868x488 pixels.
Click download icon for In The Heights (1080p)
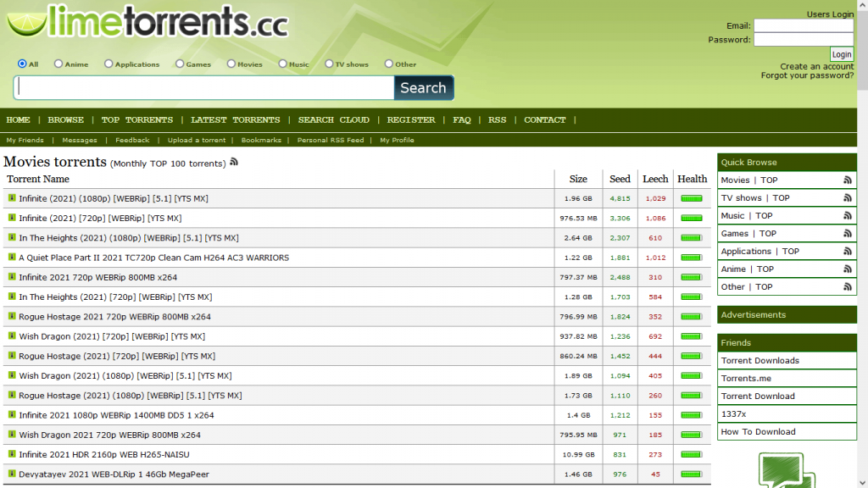click(12, 237)
